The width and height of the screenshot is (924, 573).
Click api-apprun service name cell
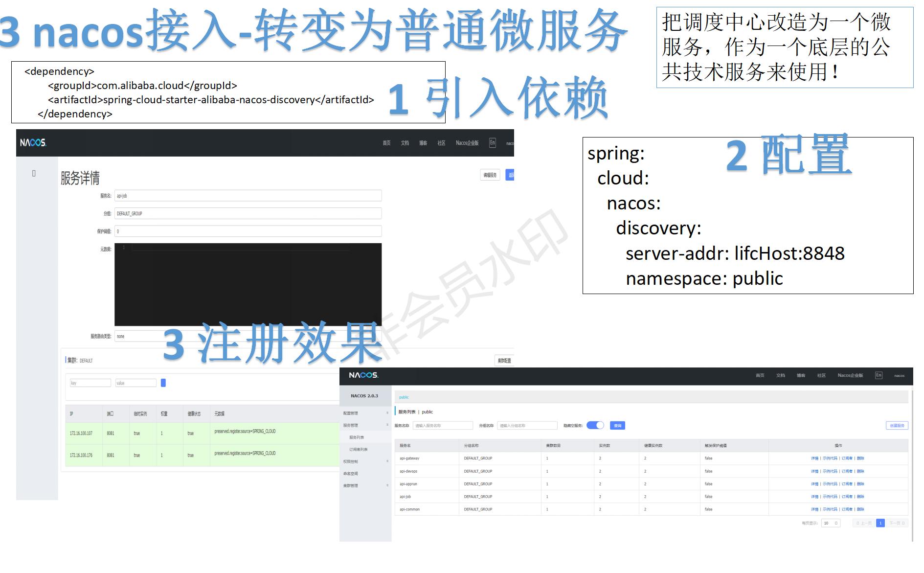point(408,484)
